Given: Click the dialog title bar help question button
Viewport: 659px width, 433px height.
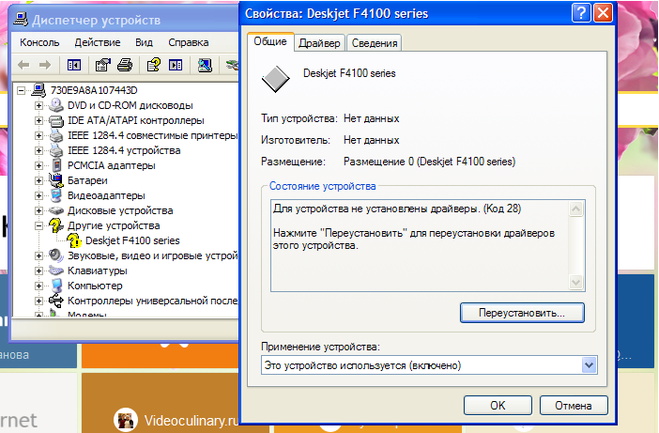Looking at the screenshot, I should click(581, 13).
